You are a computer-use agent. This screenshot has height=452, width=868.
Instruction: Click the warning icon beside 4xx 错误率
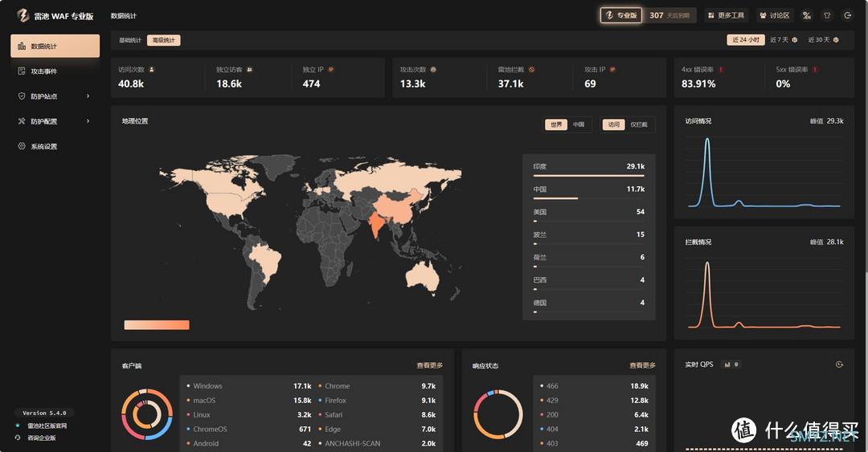721,70
